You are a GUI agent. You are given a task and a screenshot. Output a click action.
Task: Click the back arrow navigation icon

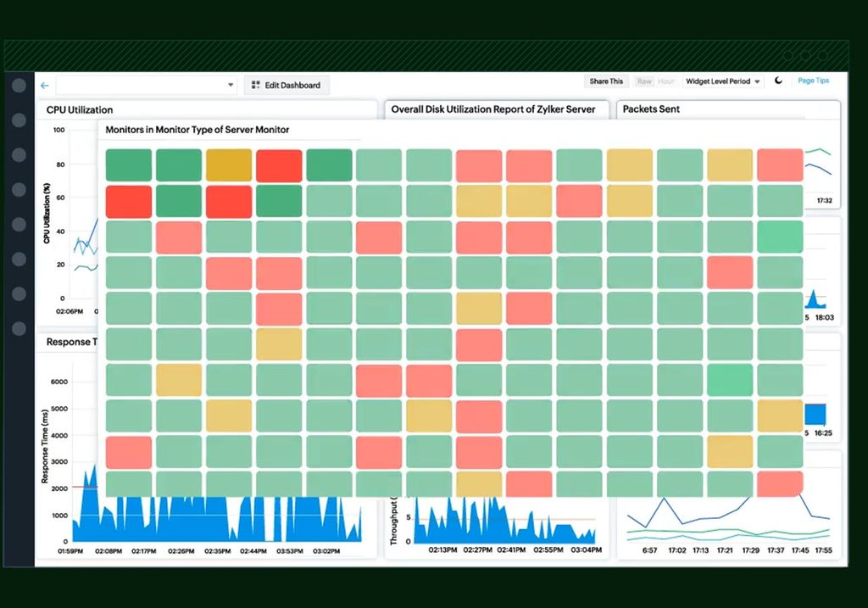click(x=44, y=85)
